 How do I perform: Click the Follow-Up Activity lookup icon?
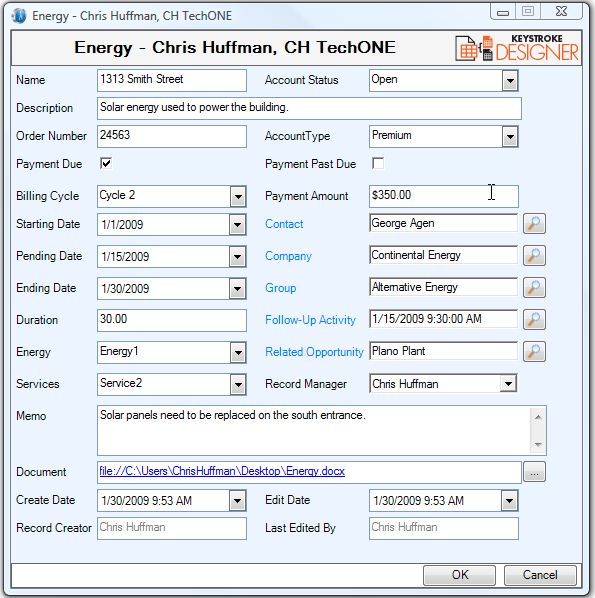pos(534,320)
